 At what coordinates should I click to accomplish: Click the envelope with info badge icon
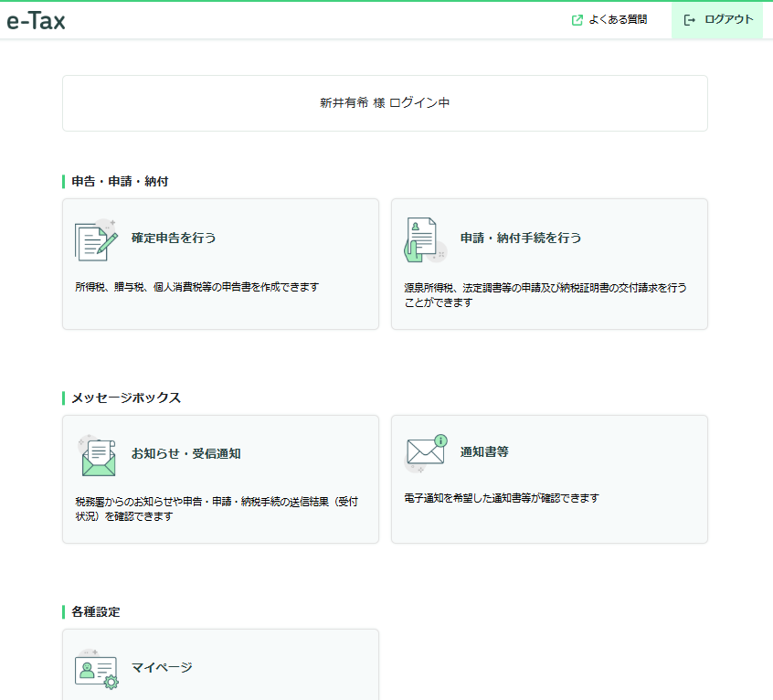tap(426, 452)
